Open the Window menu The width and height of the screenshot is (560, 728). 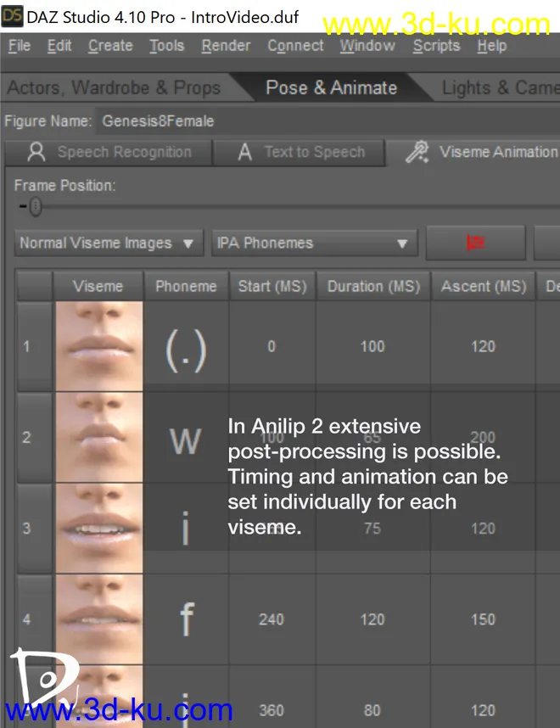pyautogui.click(x=367, y=46)
